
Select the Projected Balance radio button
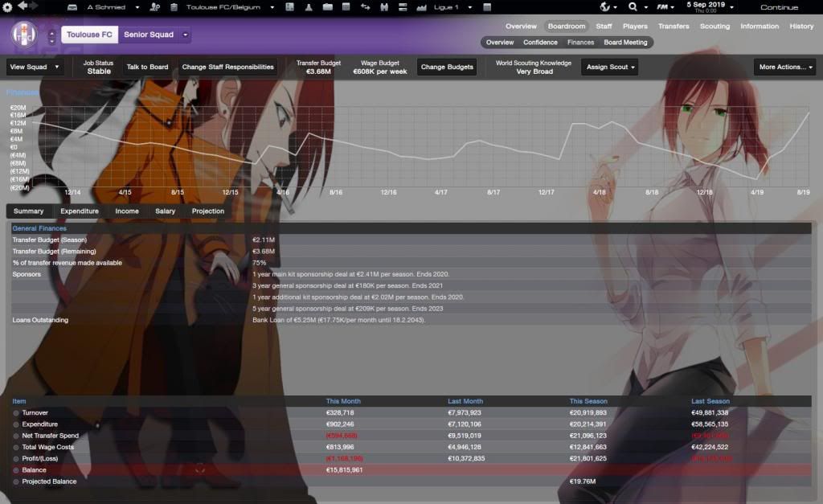(16, 482)
